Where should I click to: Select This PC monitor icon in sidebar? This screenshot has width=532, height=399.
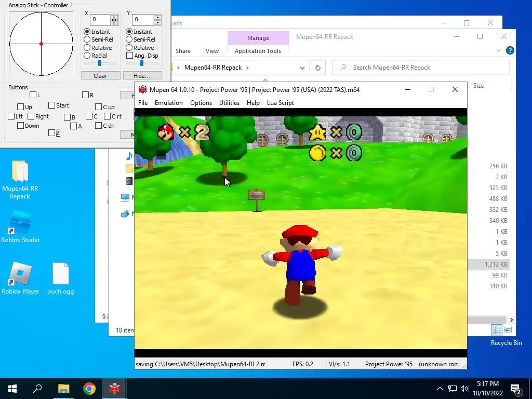click(125, 197)
